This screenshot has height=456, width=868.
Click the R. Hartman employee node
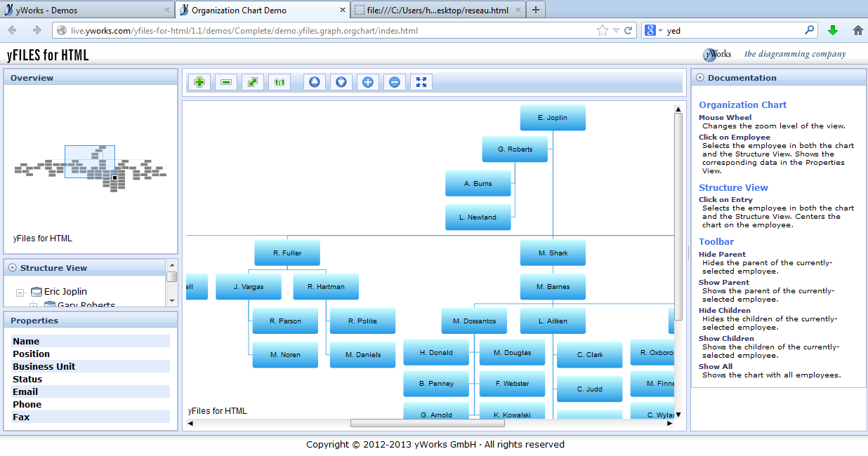point(326,287)
